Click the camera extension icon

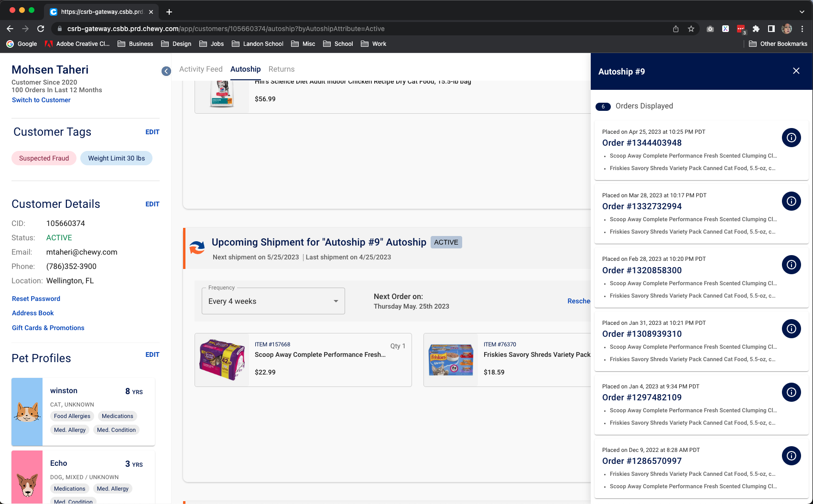point(710,29)
